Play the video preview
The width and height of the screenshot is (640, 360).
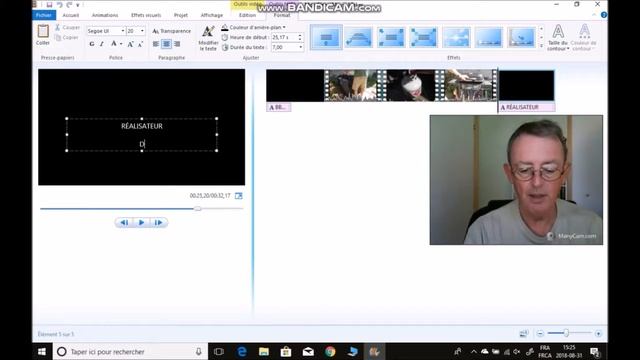click(141, 222)
